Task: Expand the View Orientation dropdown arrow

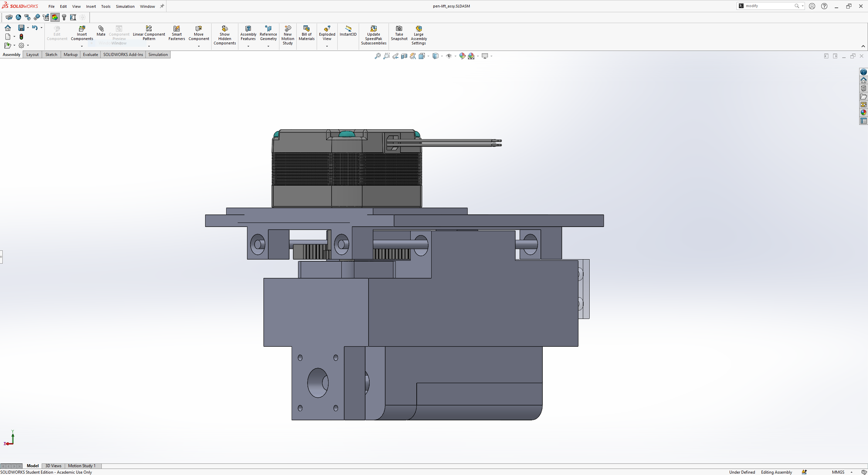Action: click(428, 56)
